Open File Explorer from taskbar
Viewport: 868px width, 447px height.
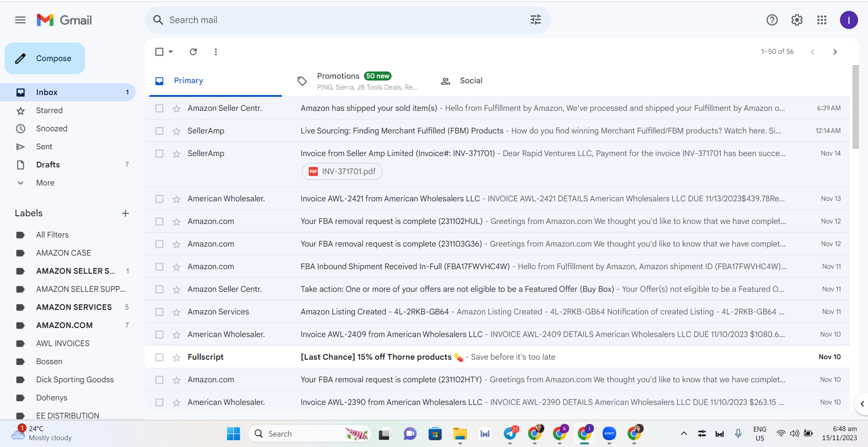tap(460, 434)
